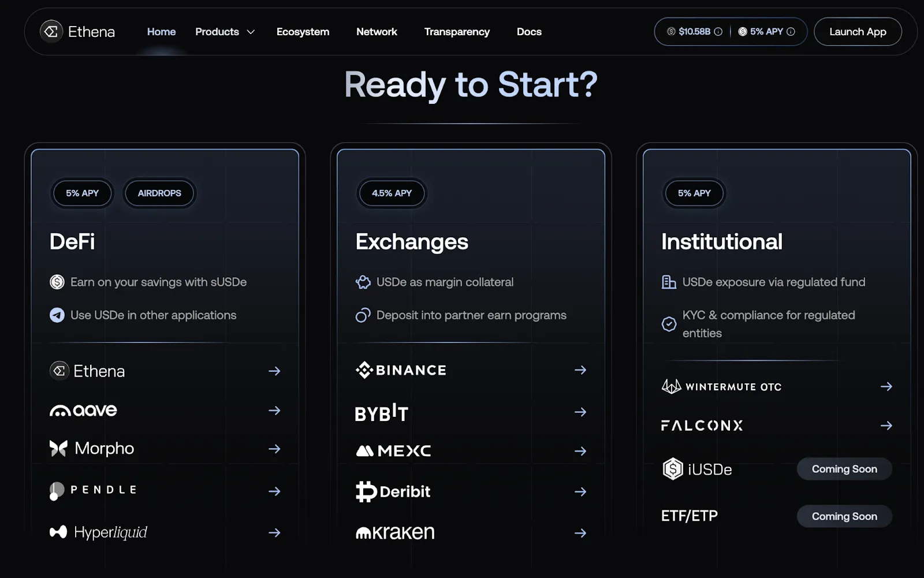Open the Binance row arrow
The height and width of the screenshot is (578, 924).
(x=580, y=370)
